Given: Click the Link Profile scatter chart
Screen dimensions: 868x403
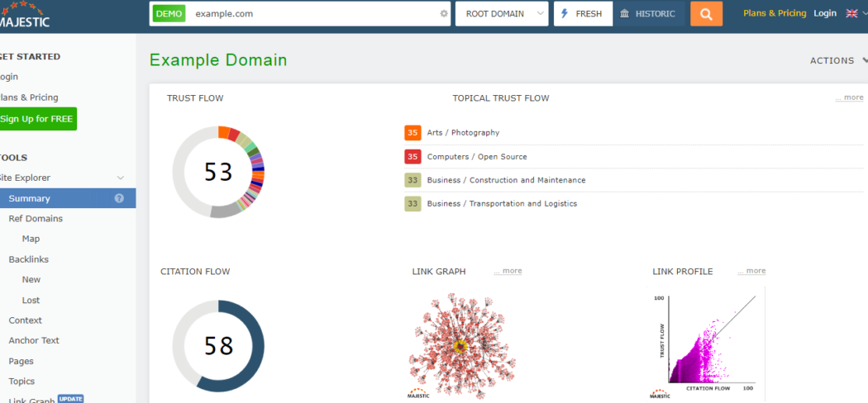Looking at the screenshot, I should tap(706, 344).
